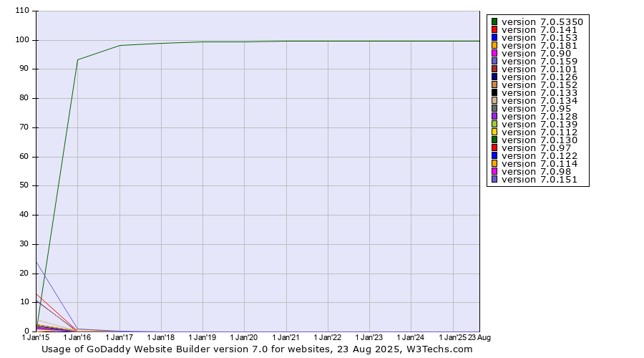Select legend text 'version 7.0.133'
644x358 pixels.
(x=540, y=92)
